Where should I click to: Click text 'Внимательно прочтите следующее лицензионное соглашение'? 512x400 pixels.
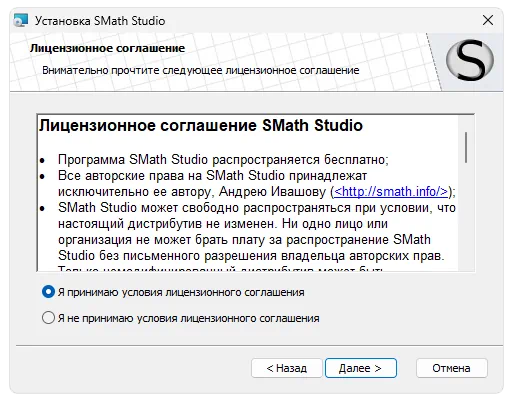[201, 70]
